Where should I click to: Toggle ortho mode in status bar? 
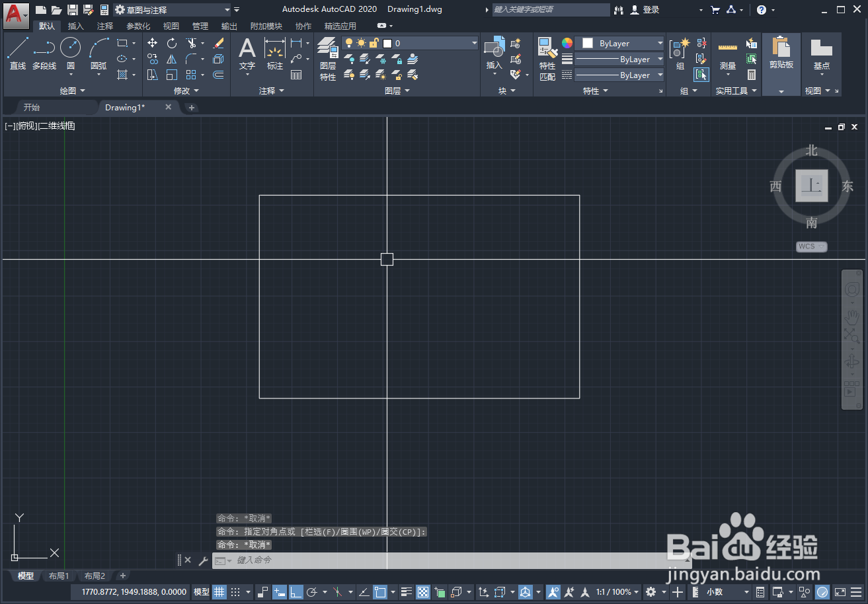(296, 592)
